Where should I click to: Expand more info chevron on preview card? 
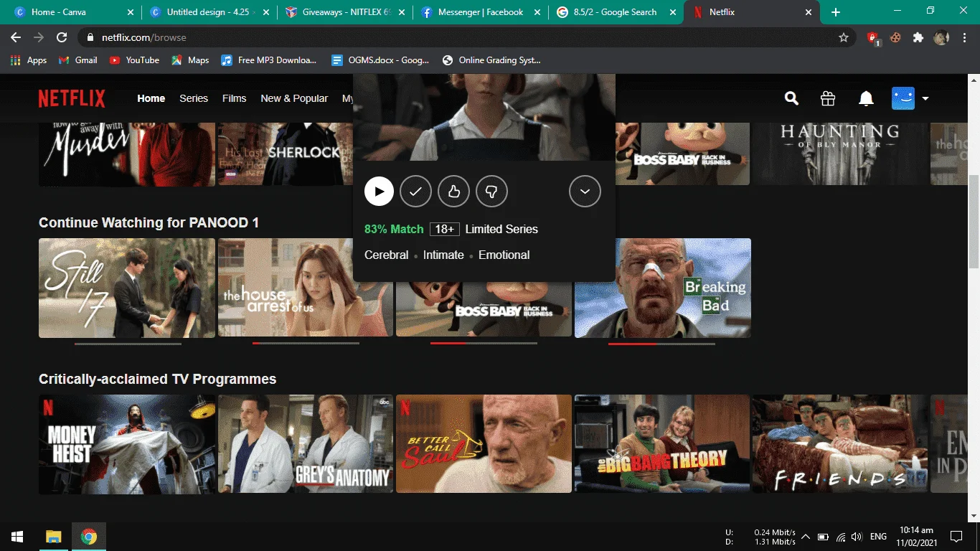coord(585,192)
